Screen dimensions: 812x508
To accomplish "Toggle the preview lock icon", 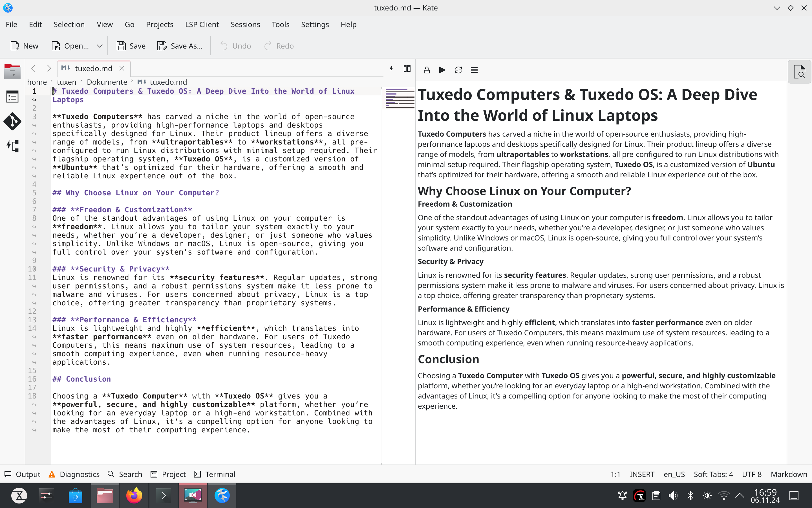I will [x=427, y=70].
